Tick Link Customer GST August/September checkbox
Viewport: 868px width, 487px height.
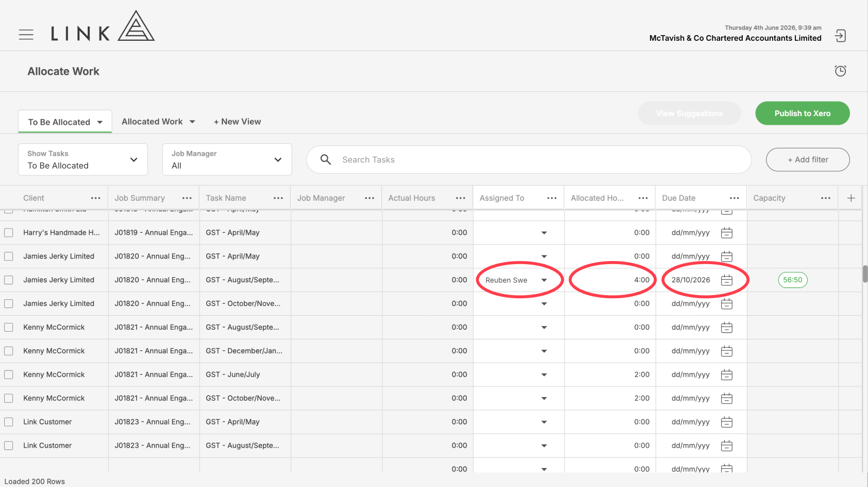pos(9,446)
